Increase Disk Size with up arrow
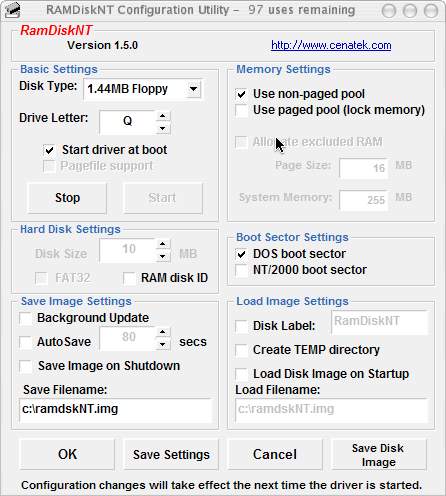The width and height of the screenshot is (446, 496). point(163,244)
